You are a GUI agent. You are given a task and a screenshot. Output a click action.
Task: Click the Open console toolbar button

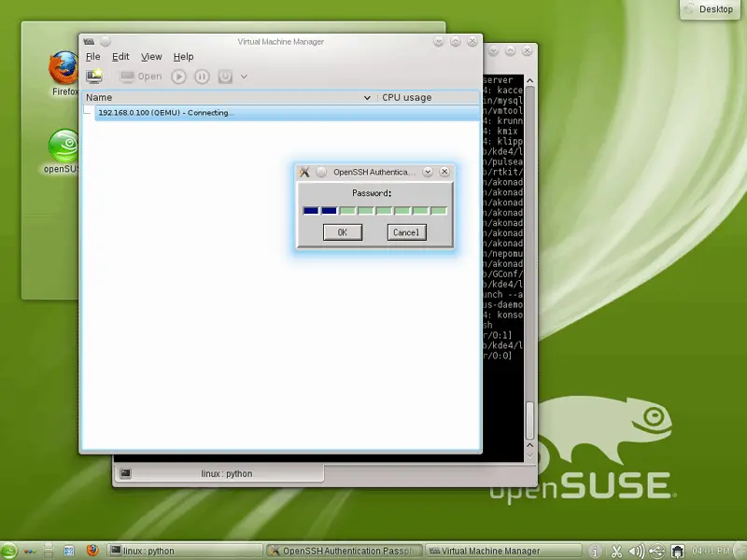141,77
